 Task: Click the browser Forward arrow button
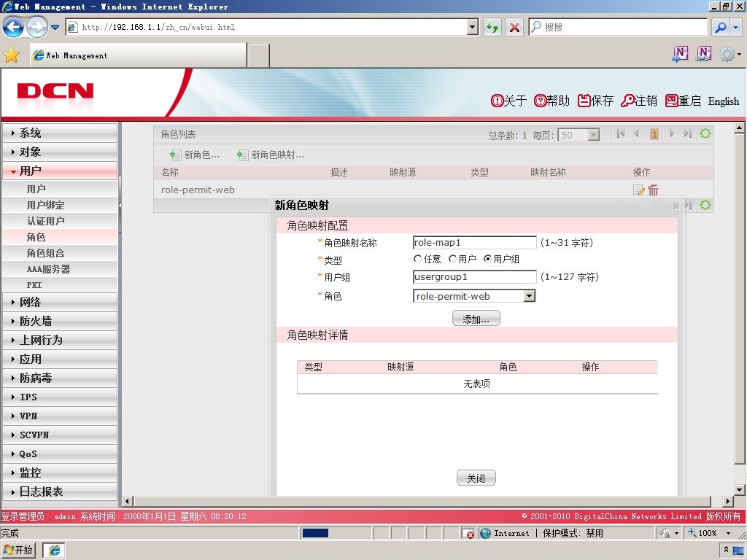36,27
